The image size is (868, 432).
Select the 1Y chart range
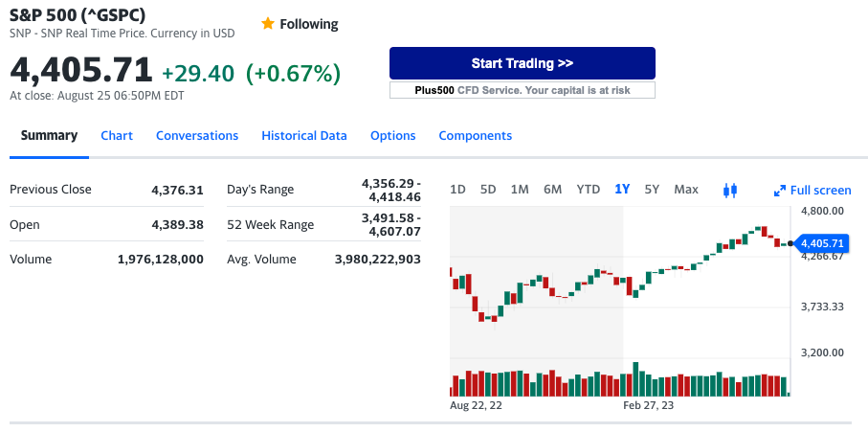point(622,190)
